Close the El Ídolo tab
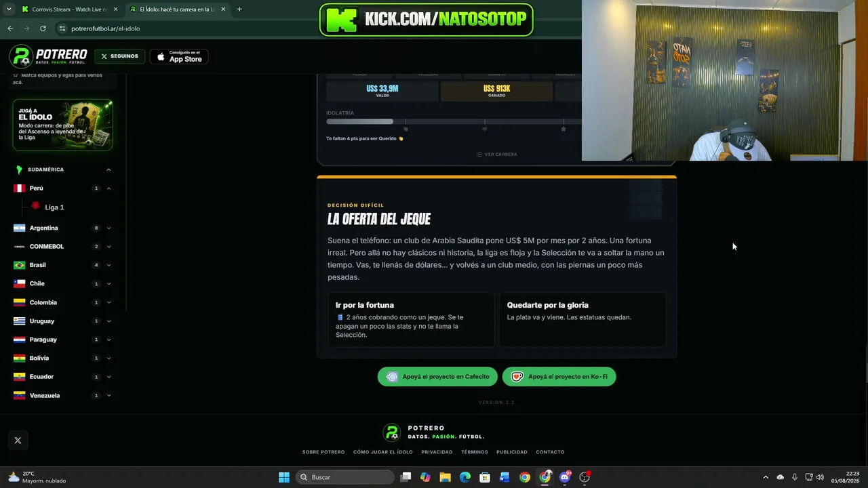This screenshot has height=488, width=868. click(x=223, y=9)
